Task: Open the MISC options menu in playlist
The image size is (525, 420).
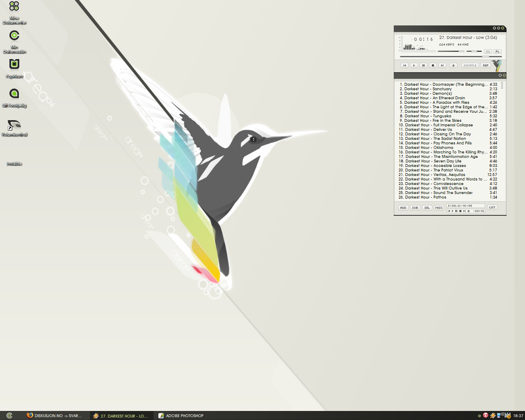Action: click(x=439, y=208)
